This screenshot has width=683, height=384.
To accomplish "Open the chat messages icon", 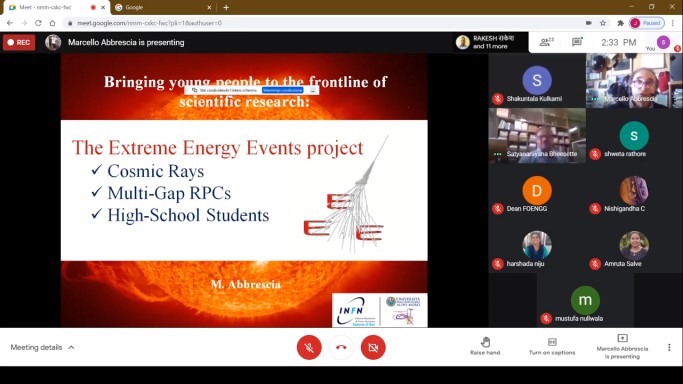I will tap(577, 42).
